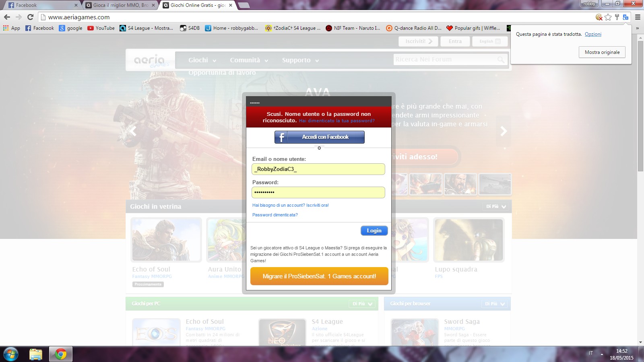Open translation Opzioni link
This screenshot has width=644, height=362.
tap(593, 34)
